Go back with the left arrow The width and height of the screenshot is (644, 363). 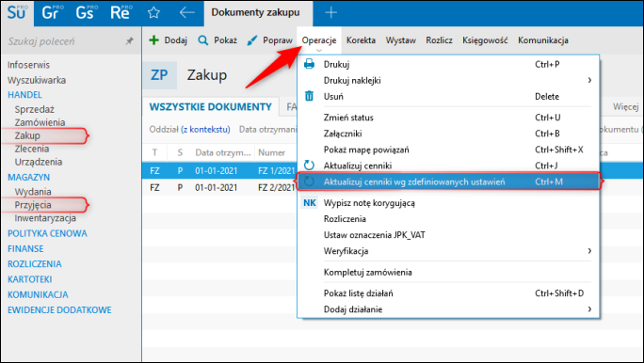(186, 12)
